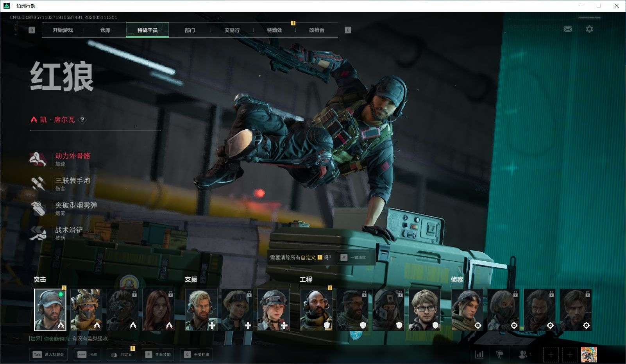Click the 侦察 category label
626x364 pixels.
(457, 280)
